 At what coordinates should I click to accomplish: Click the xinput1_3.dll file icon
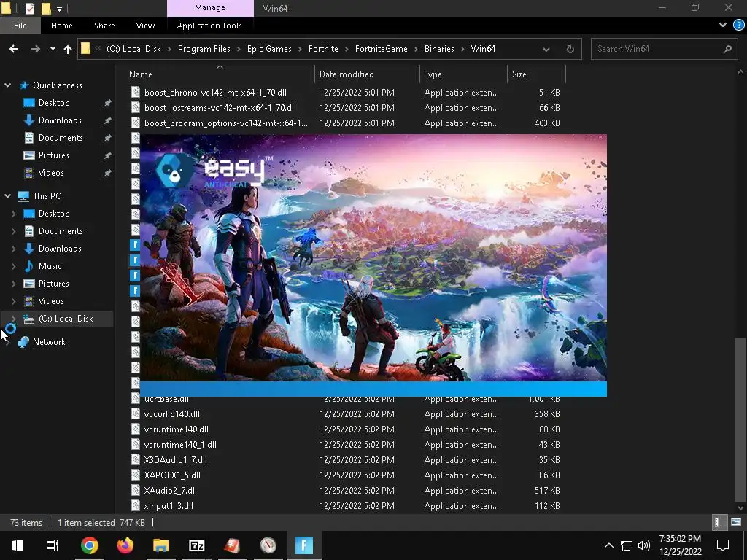point(136,506)
